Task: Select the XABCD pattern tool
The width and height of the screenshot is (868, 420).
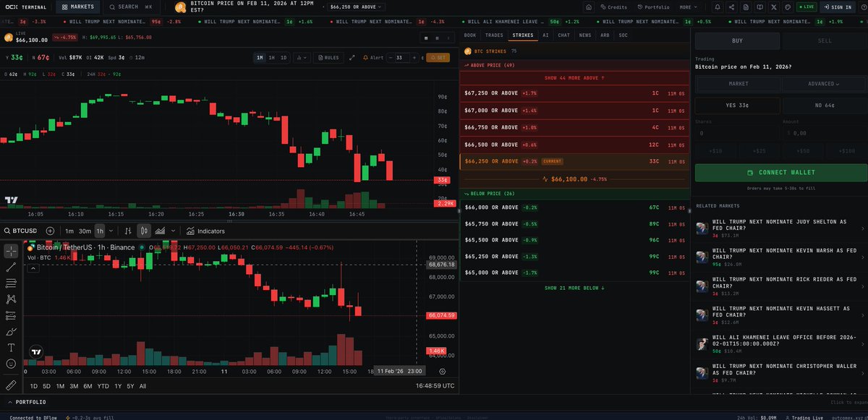Action: [11, 299]
